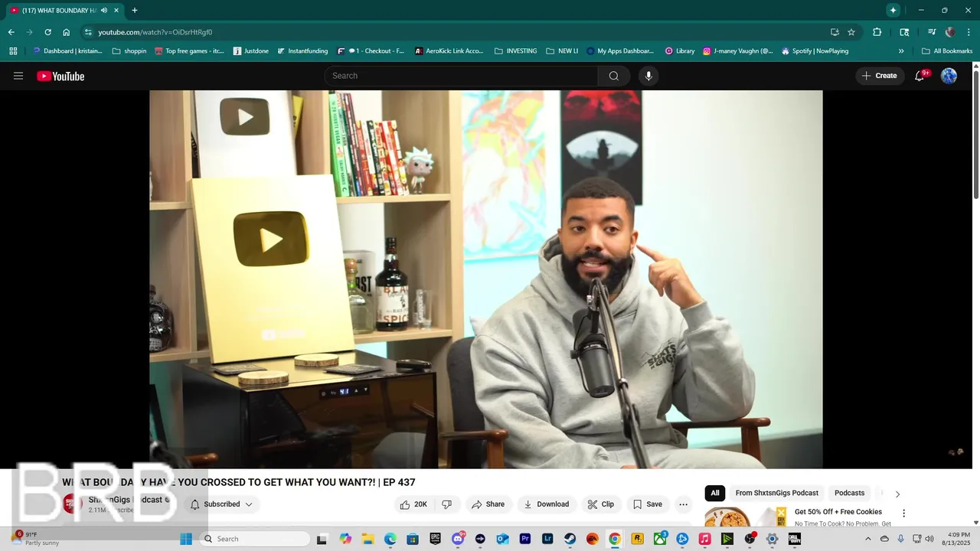Screen dimensions: 980x551
Task: Click the taskbar Search box
Action: pos(255,539)
